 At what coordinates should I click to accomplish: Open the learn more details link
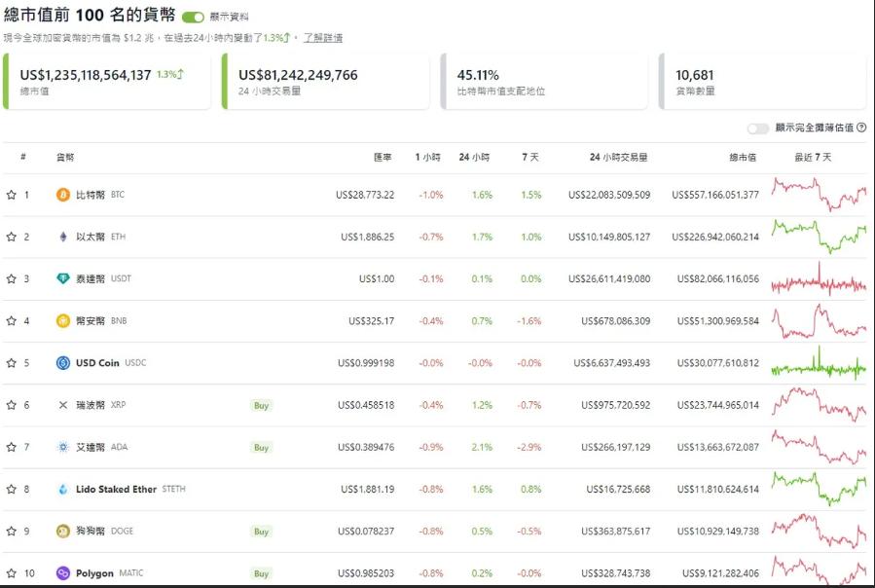322,38
